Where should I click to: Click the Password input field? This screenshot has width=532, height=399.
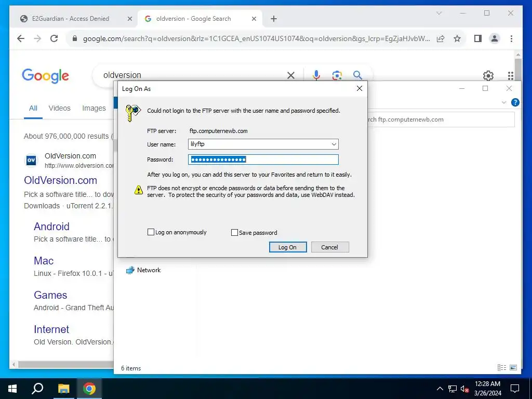tap(263, 159)
